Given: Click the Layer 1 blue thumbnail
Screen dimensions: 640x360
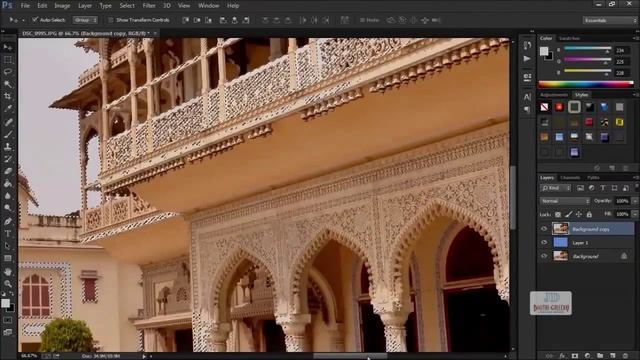Looking at the screenshot, I should pos(560,242).
